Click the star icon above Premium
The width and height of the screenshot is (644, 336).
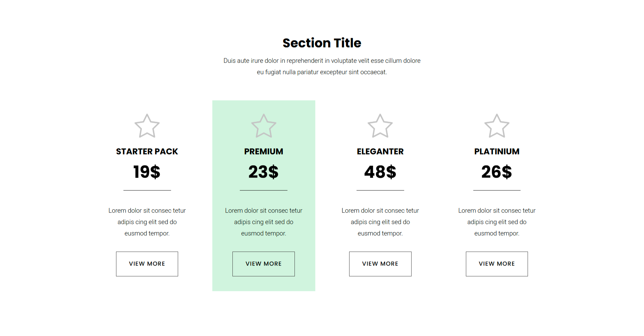pyautogui.click(x=264, y=126)
